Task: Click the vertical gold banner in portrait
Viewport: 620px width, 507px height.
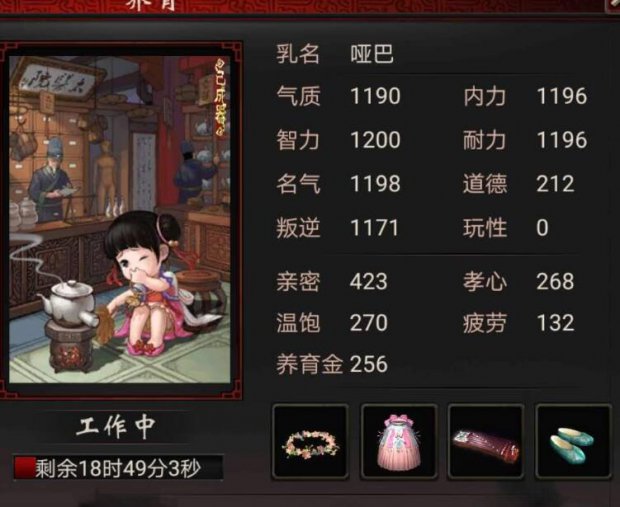Action: coord(220,97)
